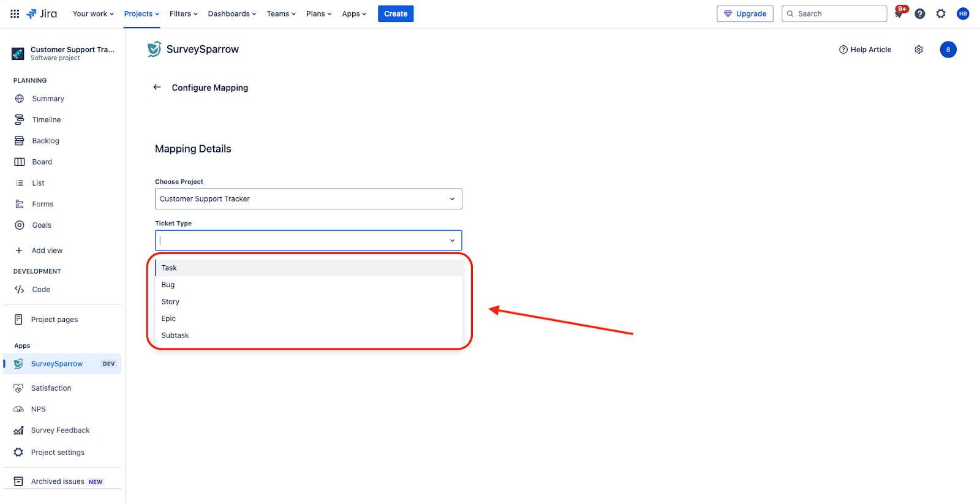Viewport: 980px width, 504px height.
Task: Choose the Story ticket type option
Action: point(170,302)
